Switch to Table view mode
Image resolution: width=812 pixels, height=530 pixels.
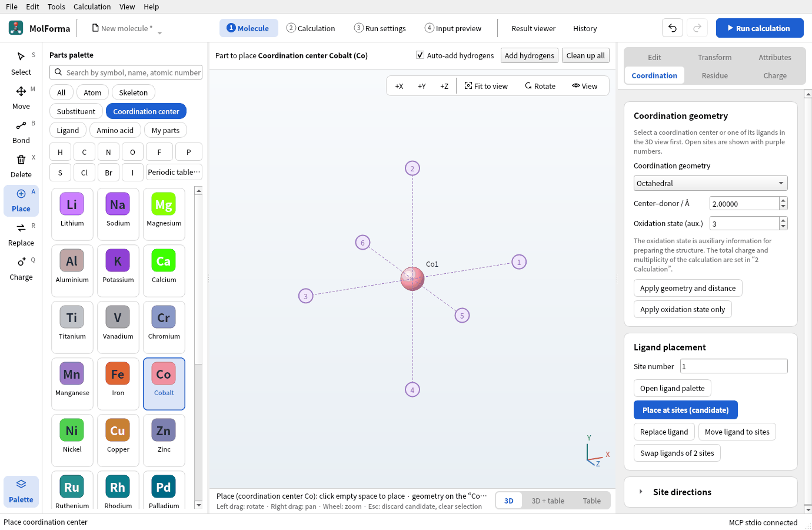click(591, 501)
